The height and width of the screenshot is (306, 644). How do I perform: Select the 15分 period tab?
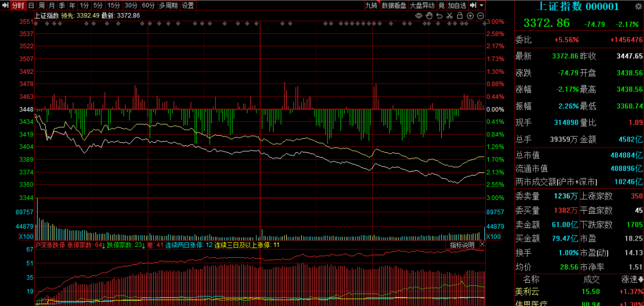tap(113, 5)
